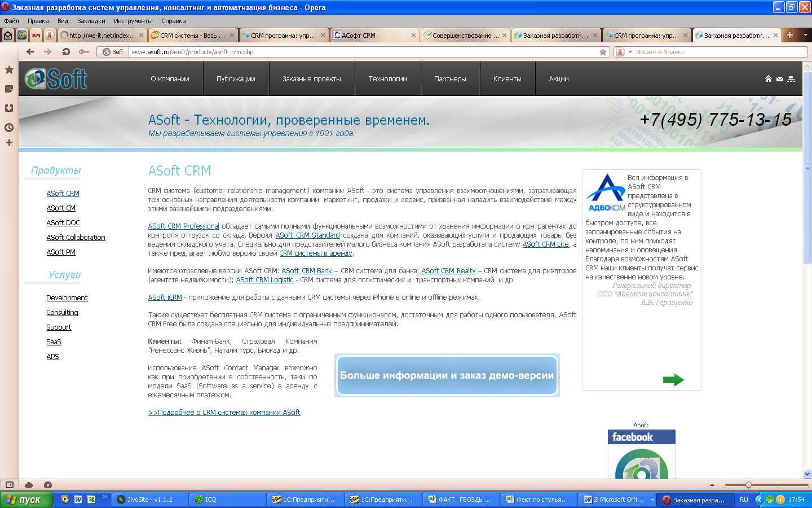This screenshot has width=812, height=508.
Task: Click the Web security badge in address bar
Action: tap(113, 52)
